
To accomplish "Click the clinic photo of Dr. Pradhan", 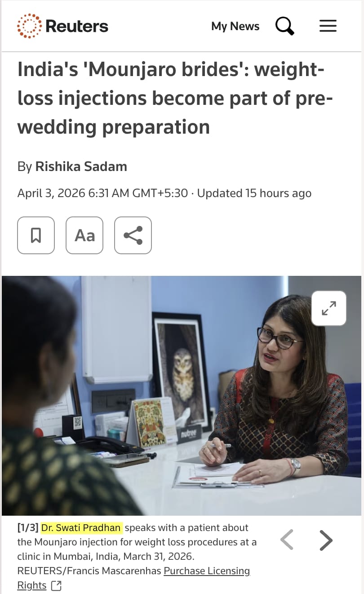I will [x=182, y=396].
